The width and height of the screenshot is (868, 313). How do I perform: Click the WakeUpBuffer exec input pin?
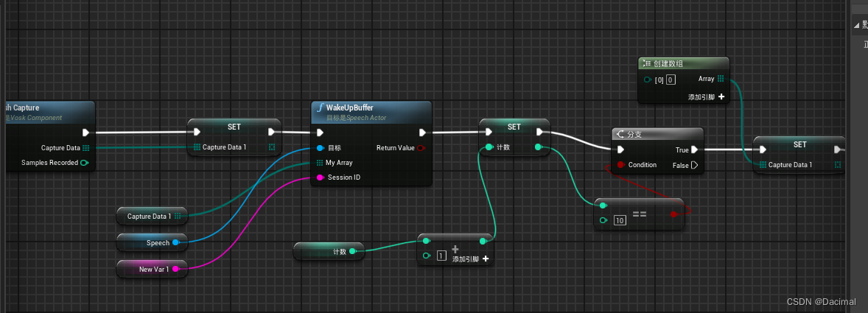click(320, 133)
